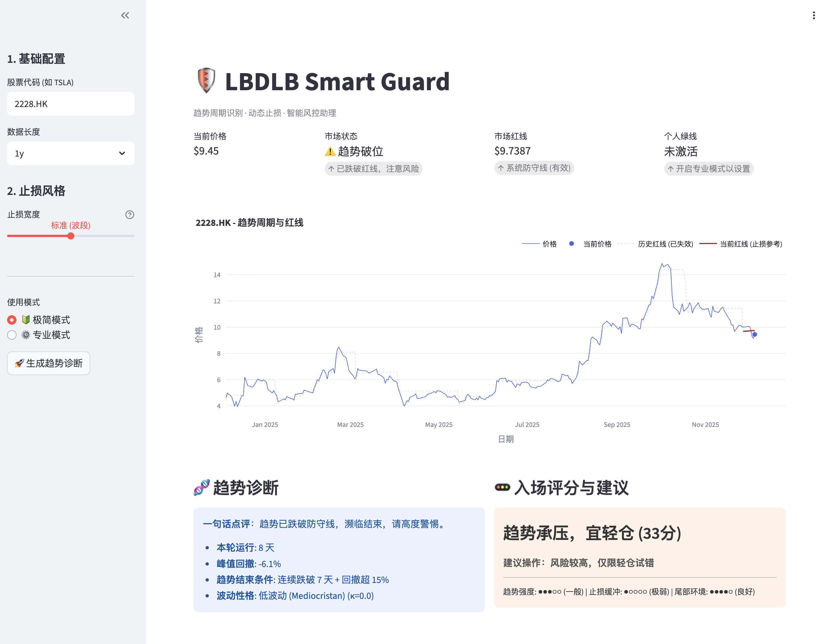Screen dimensions: 824x644
Task: Click the stop-loss width help icon
Action: pos(129,215)
